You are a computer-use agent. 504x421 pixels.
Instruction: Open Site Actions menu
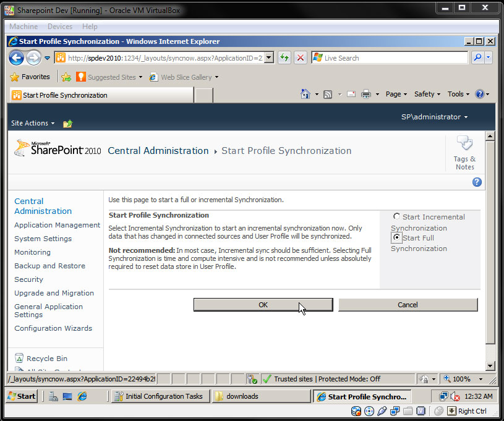click(33, 123)
